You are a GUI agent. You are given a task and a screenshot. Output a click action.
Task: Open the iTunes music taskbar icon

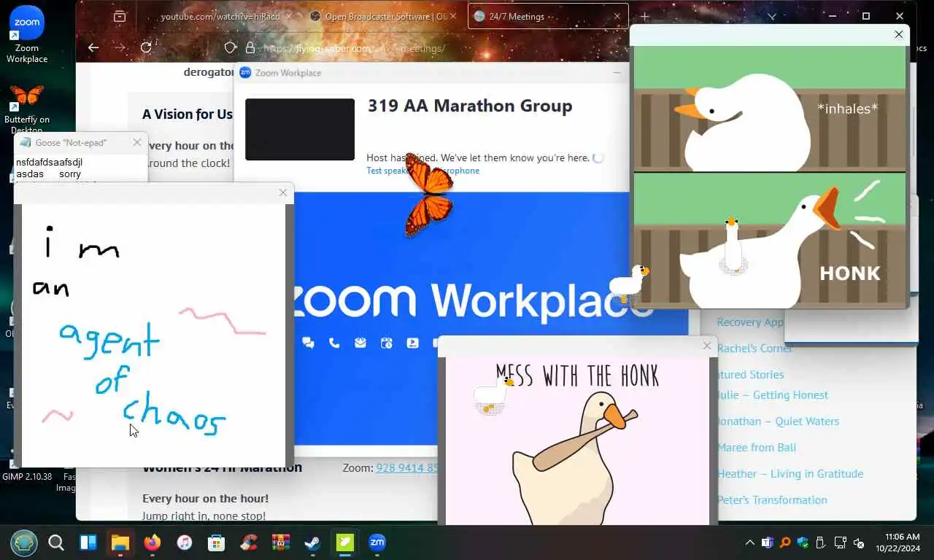point(185,542)
